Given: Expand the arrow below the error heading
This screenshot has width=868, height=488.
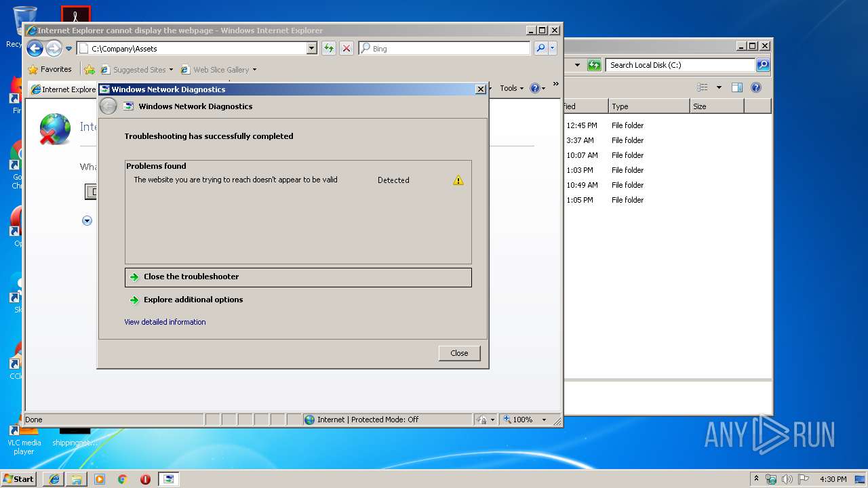Looking at the screenshot, I should point(87,220).
